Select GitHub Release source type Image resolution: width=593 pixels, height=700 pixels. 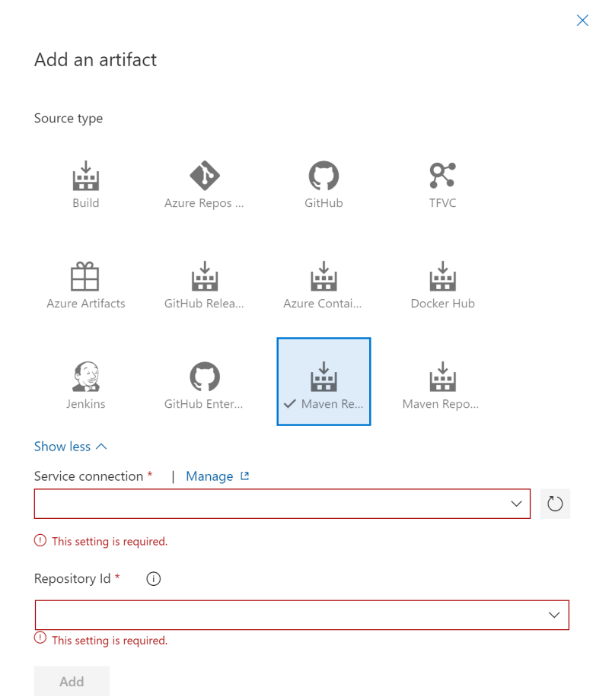click(x=204, y=283)
